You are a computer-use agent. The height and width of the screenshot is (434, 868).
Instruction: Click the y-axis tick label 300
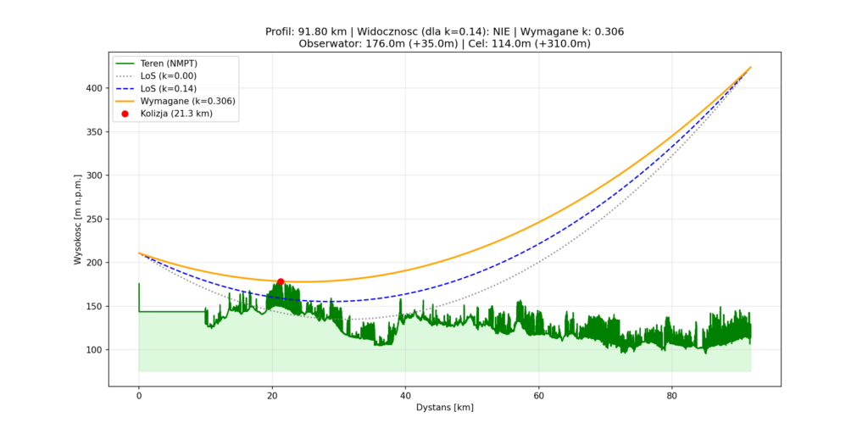coord(94,175)
